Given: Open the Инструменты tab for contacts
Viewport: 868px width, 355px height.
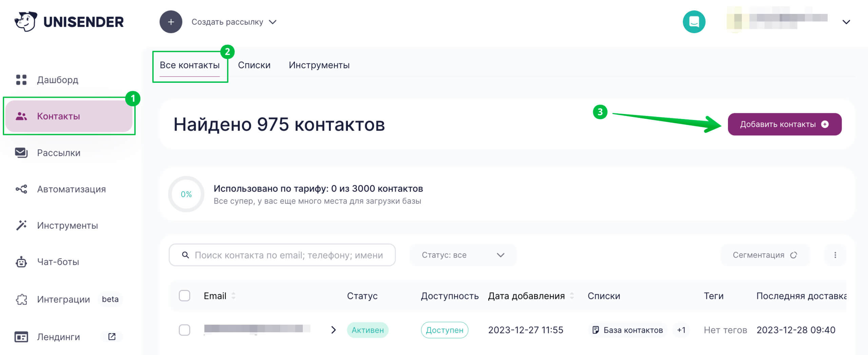Looking at the screenshot, I should 319,65.
